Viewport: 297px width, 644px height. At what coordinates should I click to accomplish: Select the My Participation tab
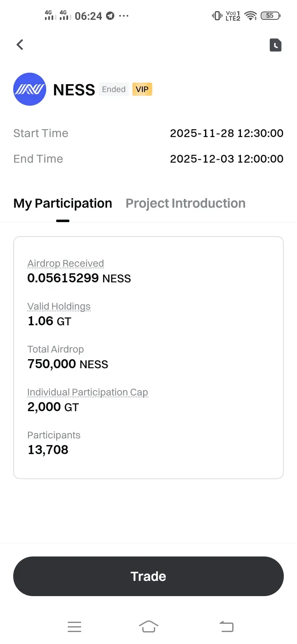pos(63,203)
